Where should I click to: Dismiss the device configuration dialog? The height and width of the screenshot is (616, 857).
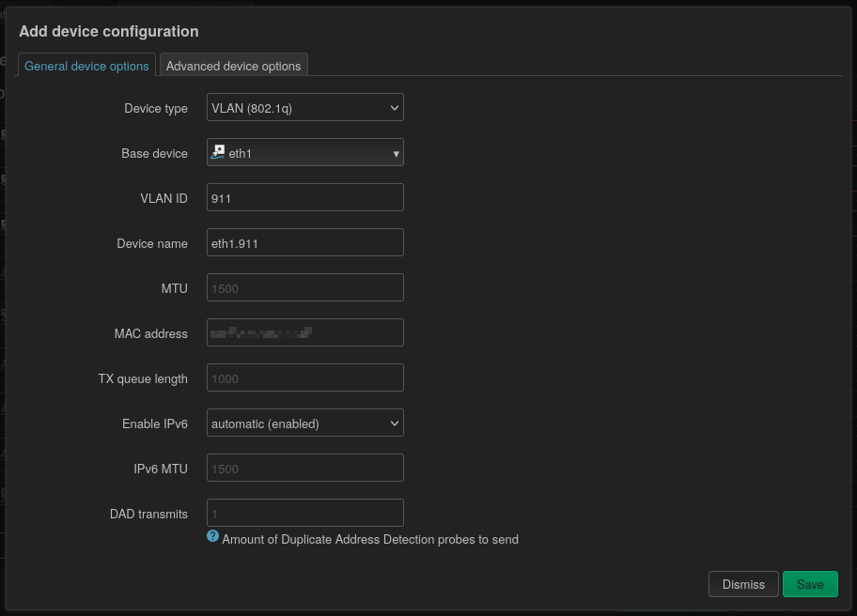click(742, 584)
